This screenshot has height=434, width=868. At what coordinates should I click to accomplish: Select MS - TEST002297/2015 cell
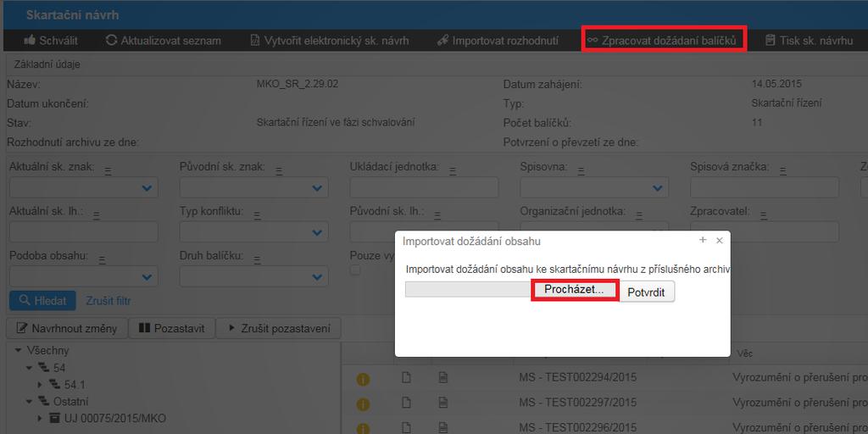[578, 402]
